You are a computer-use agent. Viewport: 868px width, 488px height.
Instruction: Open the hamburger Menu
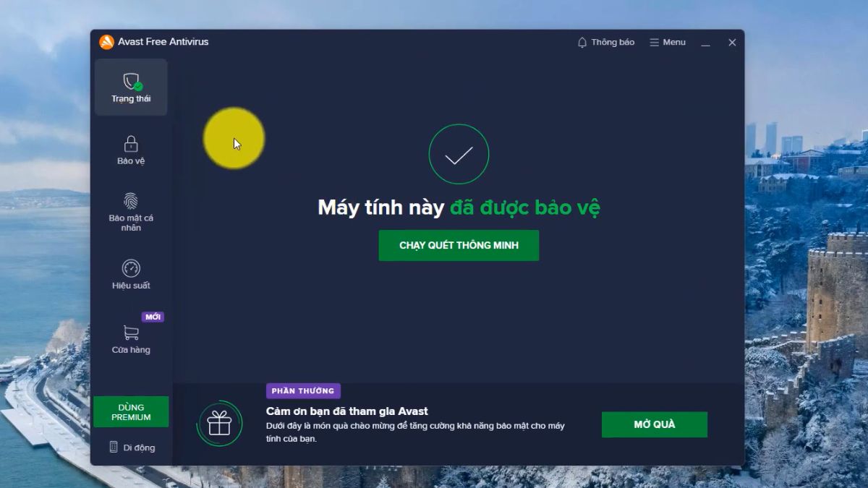tap(667, 43)
